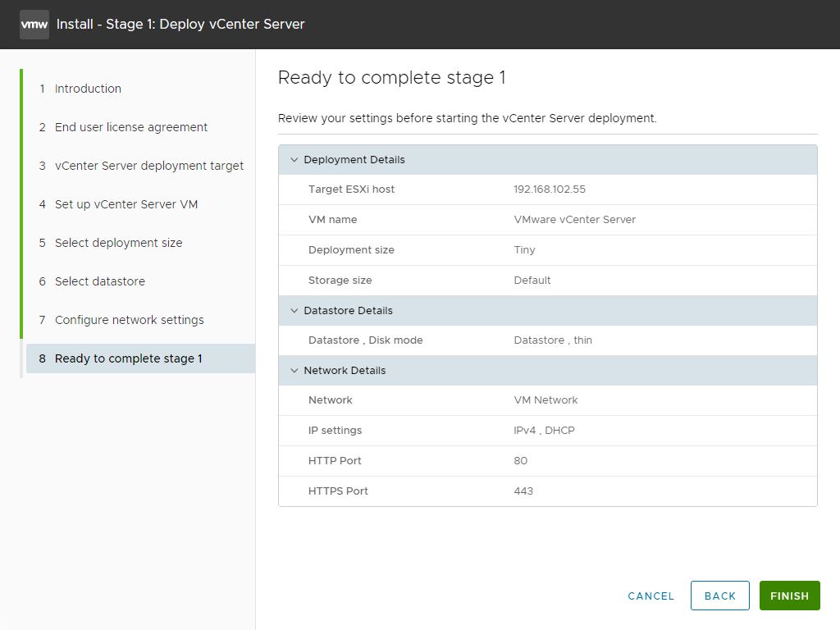Click the CANCEL link
Screen dimensions: 840x630
(x=651, y=596)
